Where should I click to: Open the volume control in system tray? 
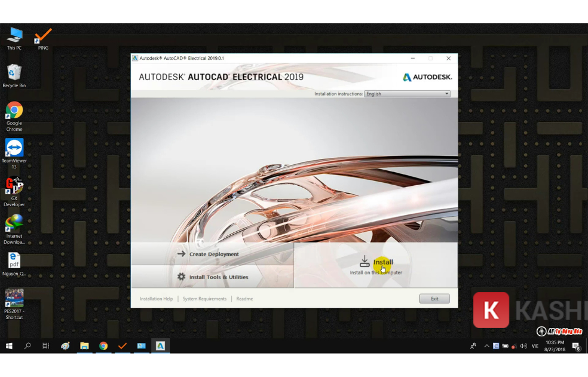523,346
